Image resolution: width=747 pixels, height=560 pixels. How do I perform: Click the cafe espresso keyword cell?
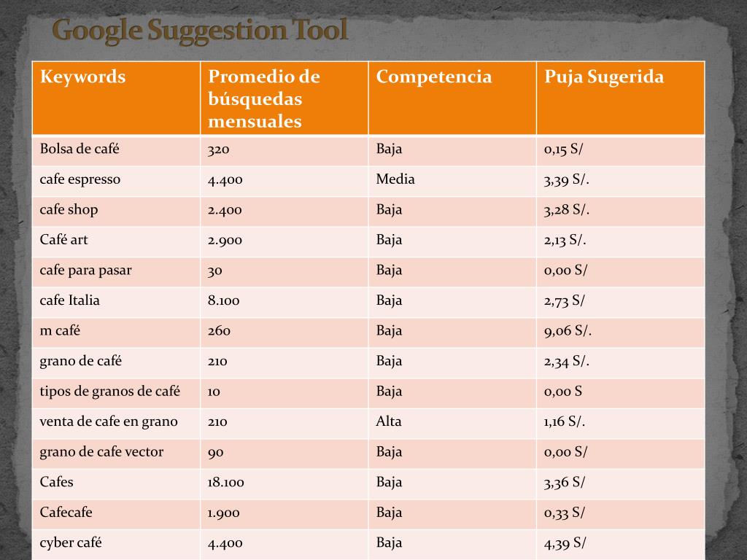click(116, 181)
